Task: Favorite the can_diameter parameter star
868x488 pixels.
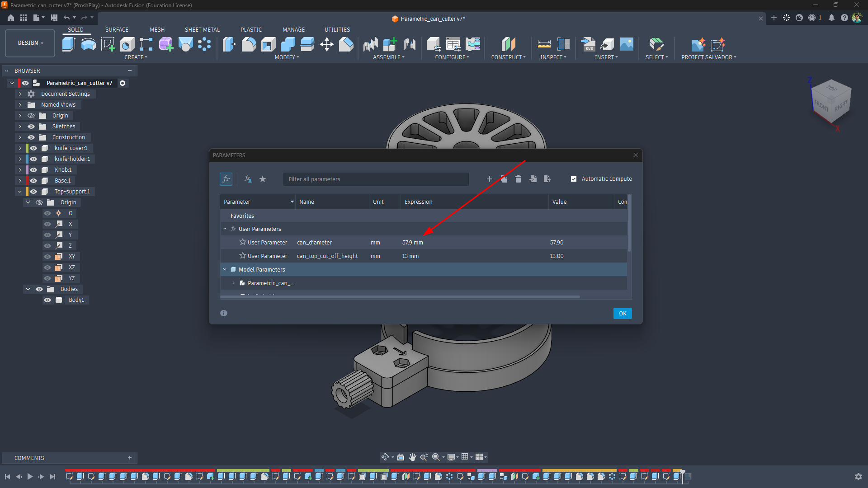Action: 243,242
